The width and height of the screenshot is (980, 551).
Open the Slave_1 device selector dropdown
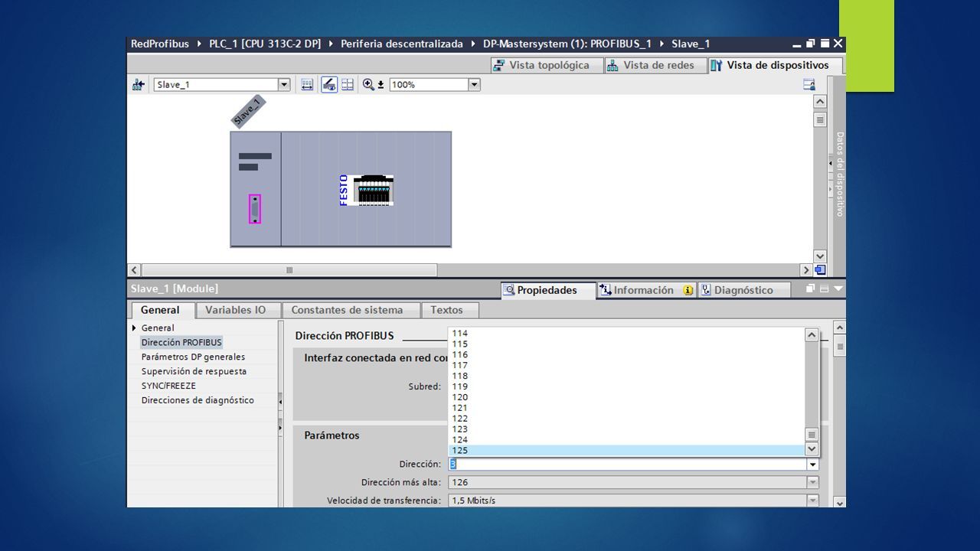(x=284, y=85)
